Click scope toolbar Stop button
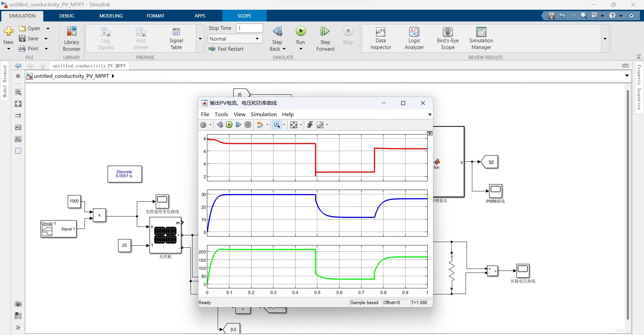Screen dimensions: 644x335 248,125
